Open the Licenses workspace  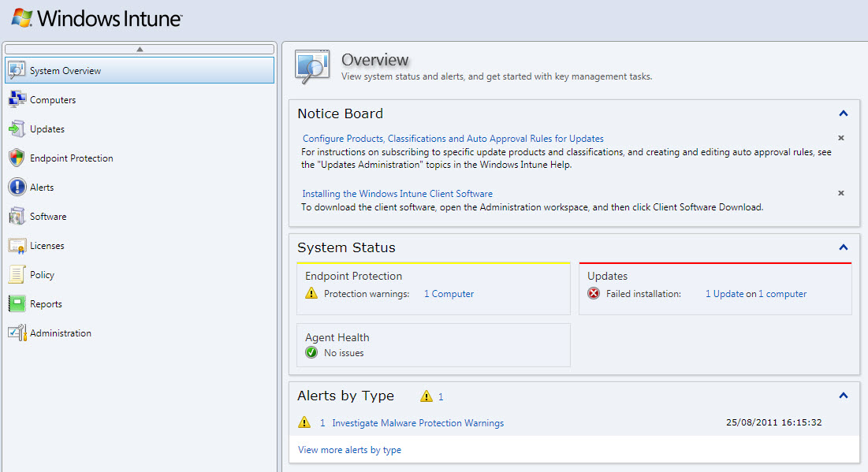140,246
